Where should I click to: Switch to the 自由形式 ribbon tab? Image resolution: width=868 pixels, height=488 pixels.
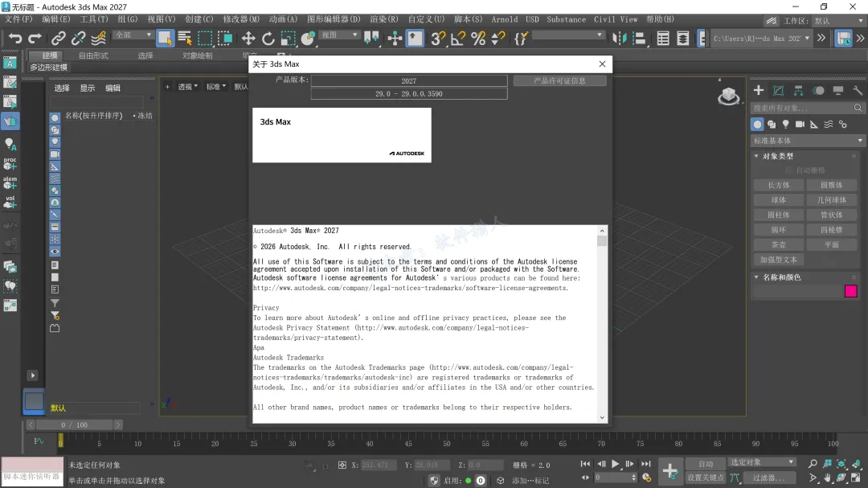pyautogui.click(x=93, y=55)
